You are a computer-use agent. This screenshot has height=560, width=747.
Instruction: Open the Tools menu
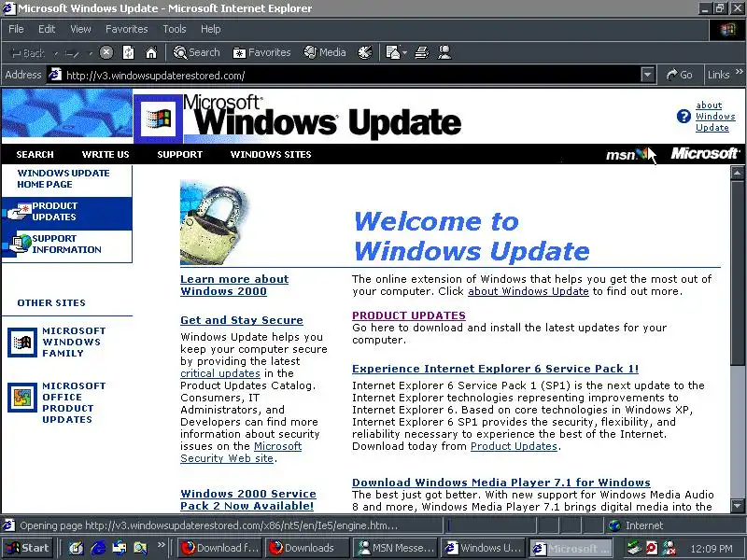[x=175, y=29]
